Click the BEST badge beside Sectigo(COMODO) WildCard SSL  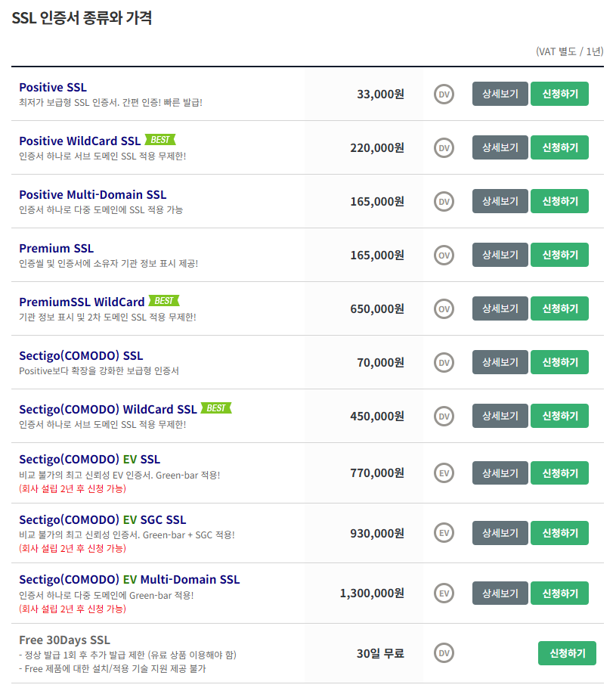216,408
